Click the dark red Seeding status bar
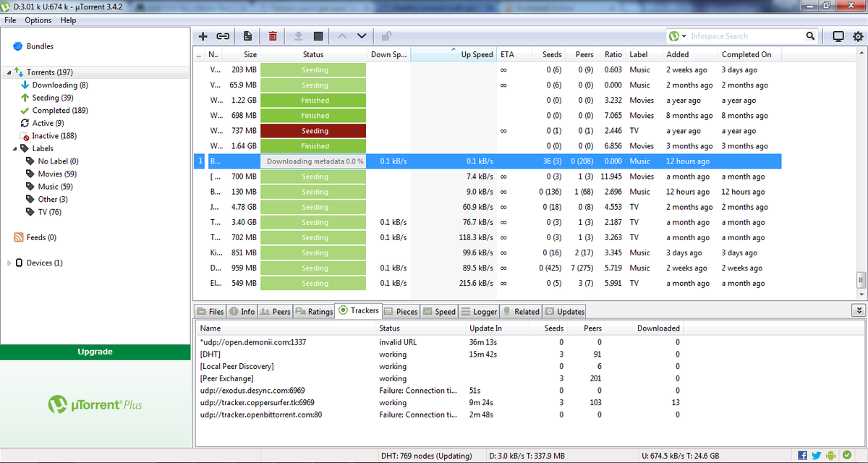Viewport: 868px width, 463px height. pyautogui.click(x=315, y=131)
